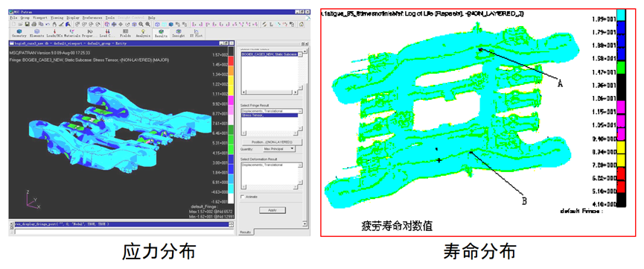Click the Open database folder icon
The width and height of the screenshot is (644, 269).
click(x=20, y=25)
